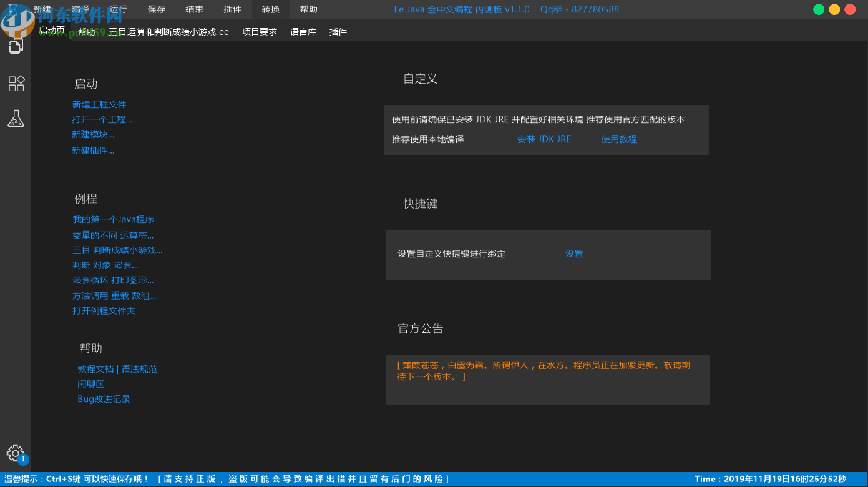The image size is (868, 487).
Task: Open the 使用教程 link
Action: coord(619,139)
